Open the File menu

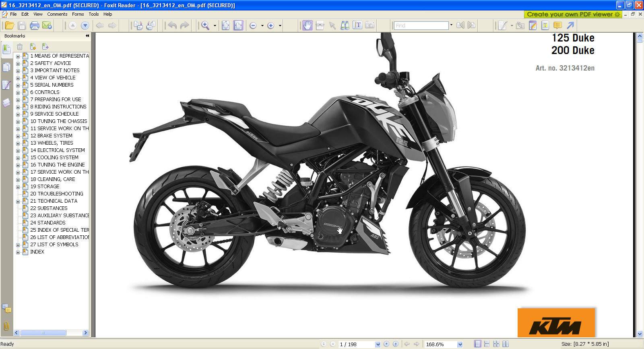pos(13,14)
